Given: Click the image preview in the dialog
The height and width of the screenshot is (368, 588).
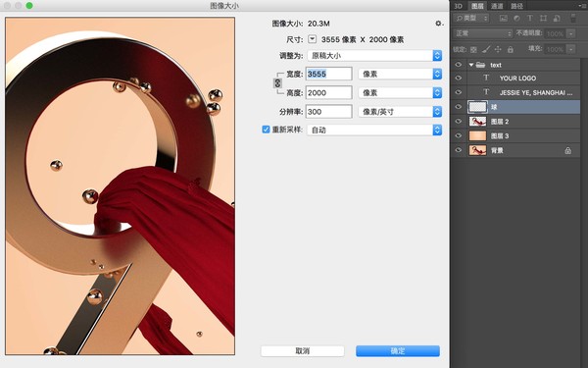Looking at the screenshot, I should (x=120, y=185).
